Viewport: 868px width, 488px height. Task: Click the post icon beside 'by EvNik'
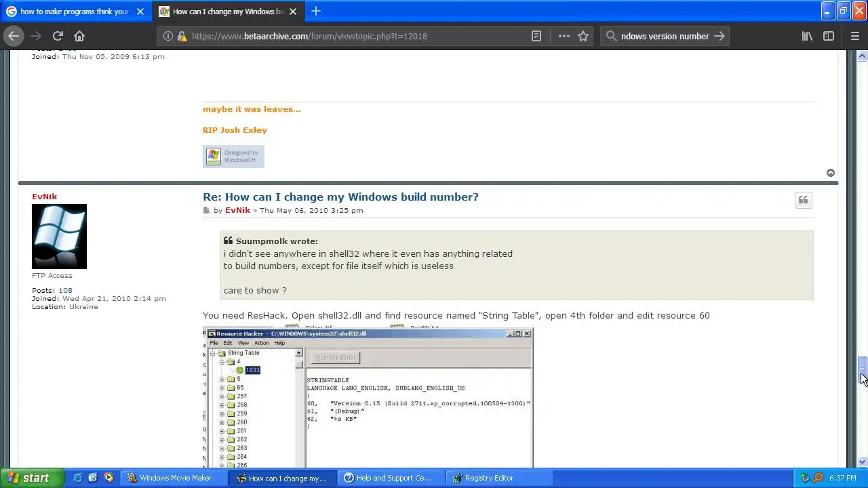point(207,211)
